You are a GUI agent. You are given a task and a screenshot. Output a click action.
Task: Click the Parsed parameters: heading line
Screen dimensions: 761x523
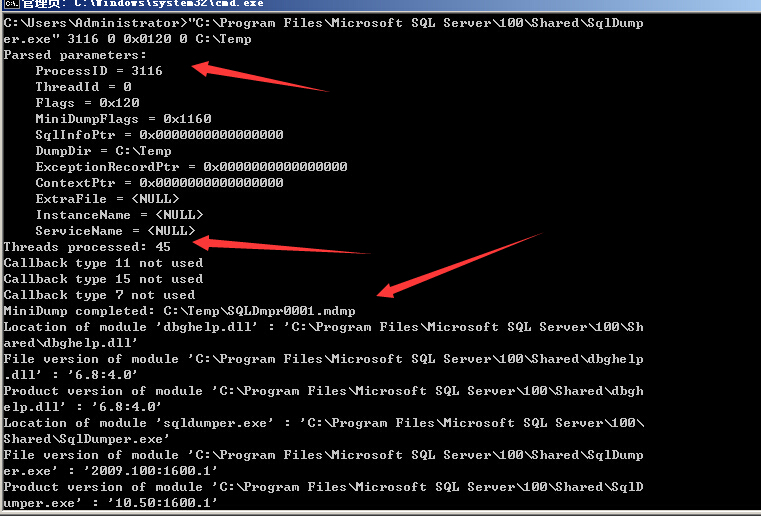click(75, 55)
